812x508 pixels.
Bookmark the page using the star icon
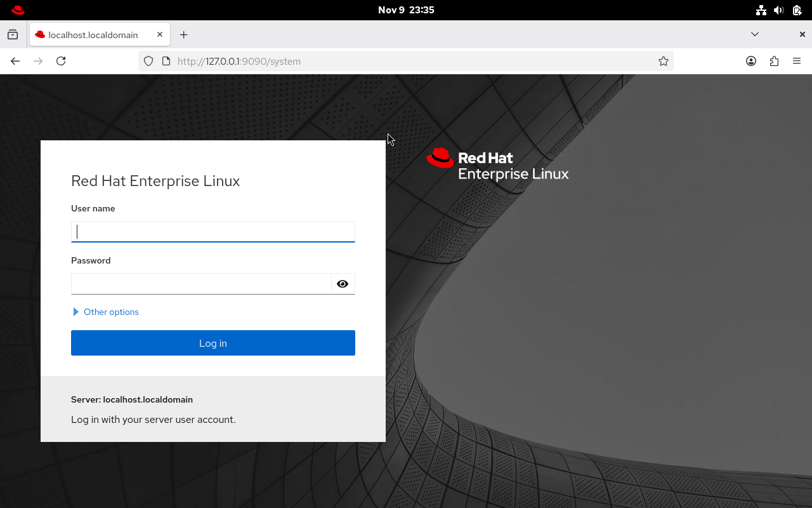pos(664,61)
